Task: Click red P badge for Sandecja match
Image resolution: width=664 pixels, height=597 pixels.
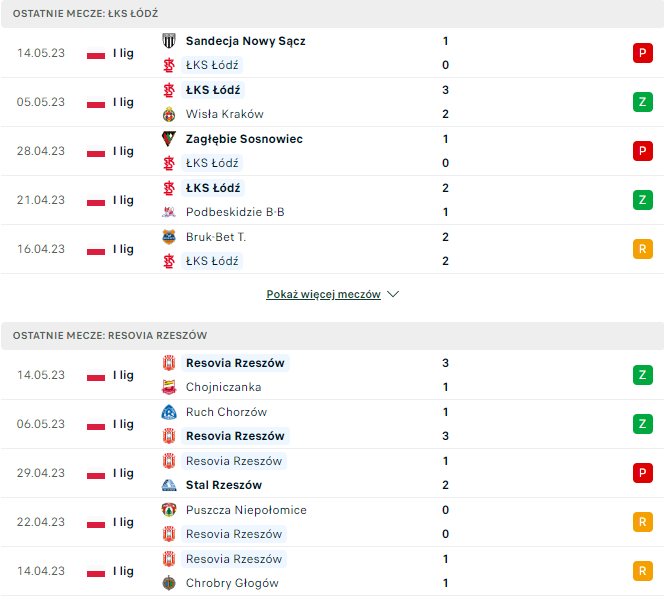Action: tap(642, 53)
